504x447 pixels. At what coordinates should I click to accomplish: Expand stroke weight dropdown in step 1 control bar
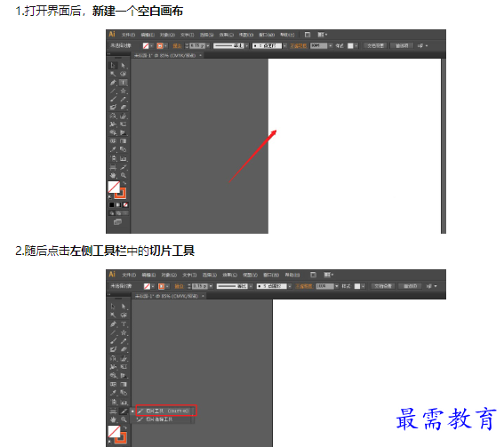click(x=208, y=46)
